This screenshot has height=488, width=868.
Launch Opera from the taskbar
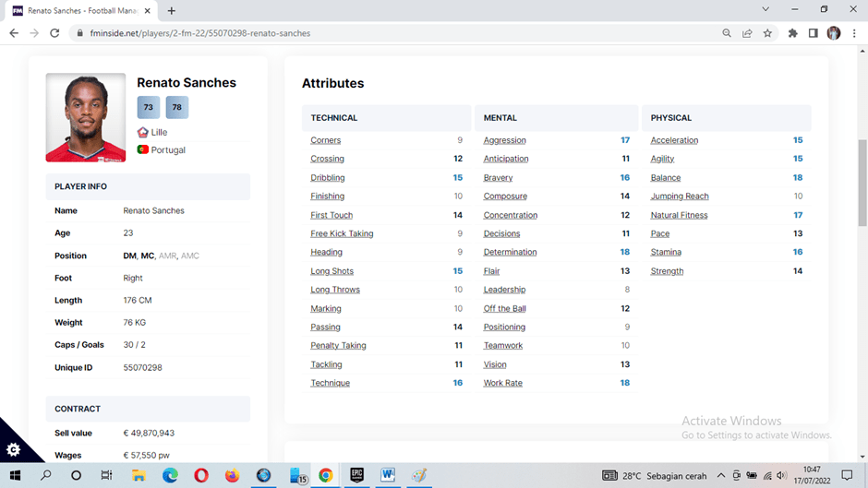pos(201,475)
